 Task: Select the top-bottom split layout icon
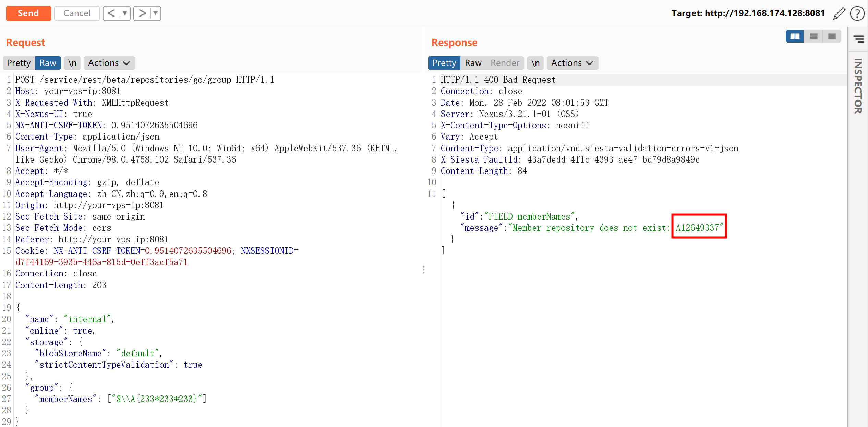[x=813, y=36]
